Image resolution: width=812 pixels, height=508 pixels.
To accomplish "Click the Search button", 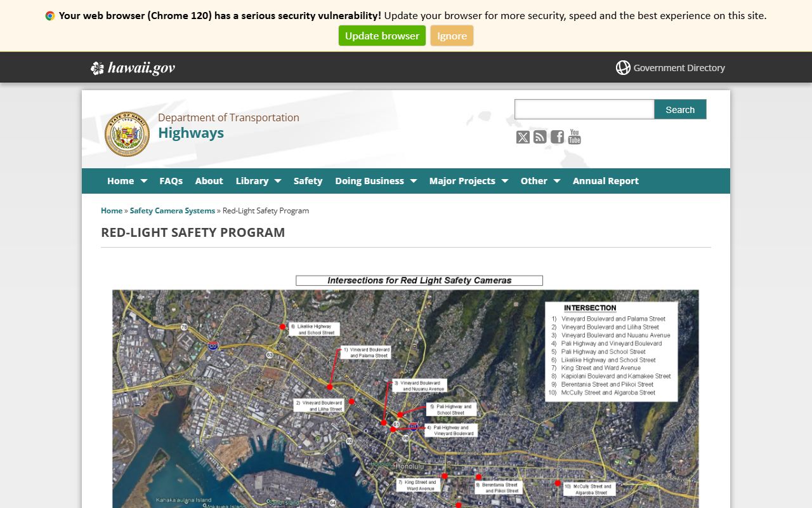I will click(680, 109).
